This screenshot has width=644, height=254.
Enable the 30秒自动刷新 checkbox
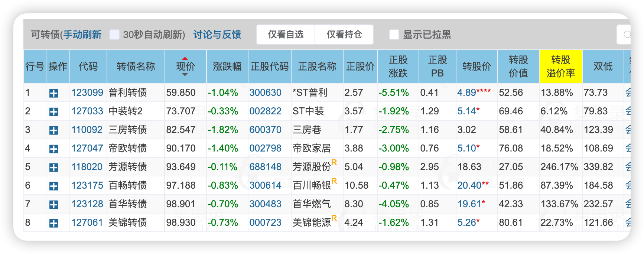coord(114,35)
